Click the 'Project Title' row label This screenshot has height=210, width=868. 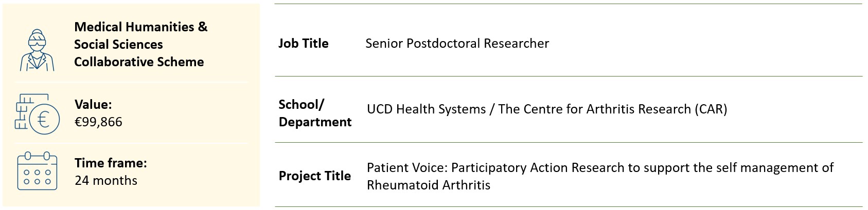tap(314, 176)
